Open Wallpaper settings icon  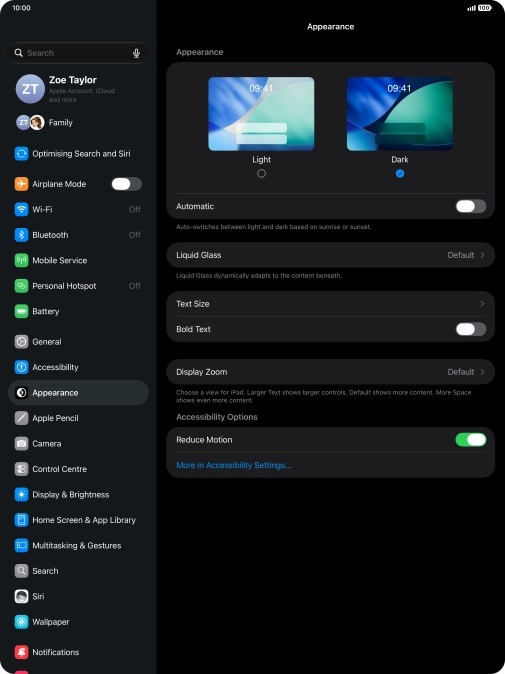tap(21, 622)
